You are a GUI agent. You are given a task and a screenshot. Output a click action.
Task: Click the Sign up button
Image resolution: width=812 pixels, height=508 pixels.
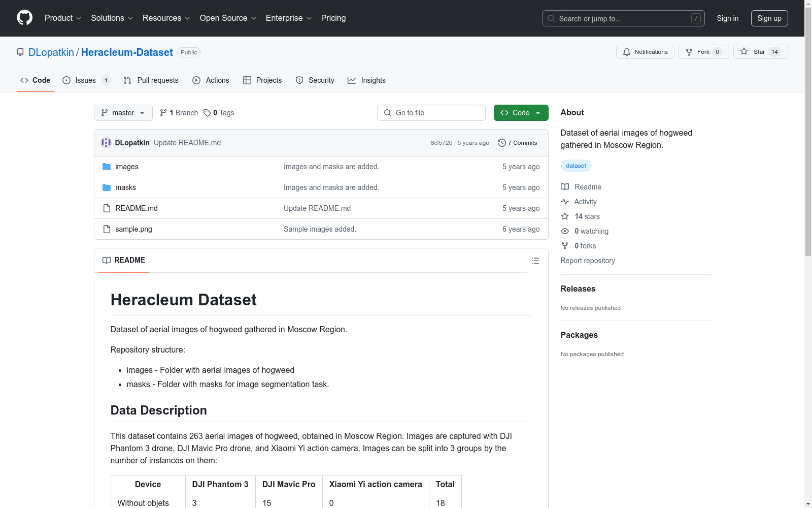coord(769,18)
